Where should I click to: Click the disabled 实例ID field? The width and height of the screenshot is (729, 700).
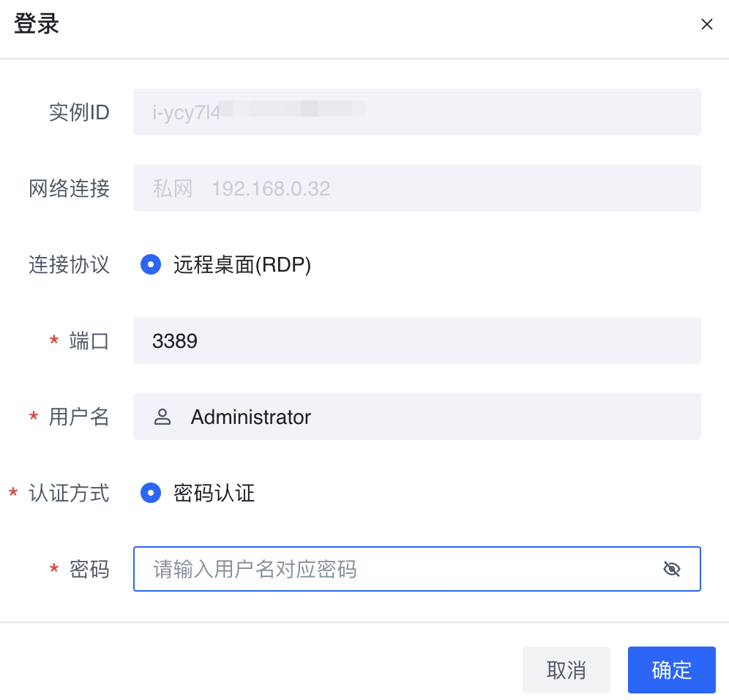point(416,112)
